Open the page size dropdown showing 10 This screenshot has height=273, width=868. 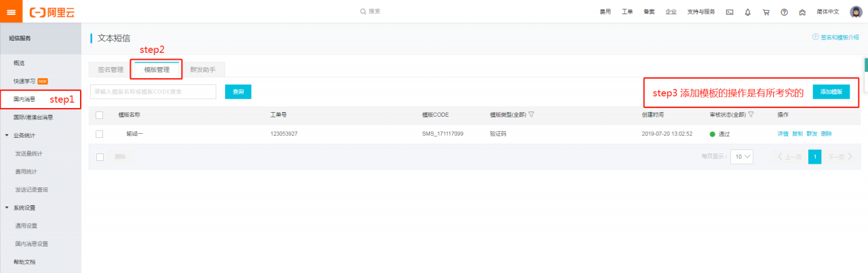(742, 157)
